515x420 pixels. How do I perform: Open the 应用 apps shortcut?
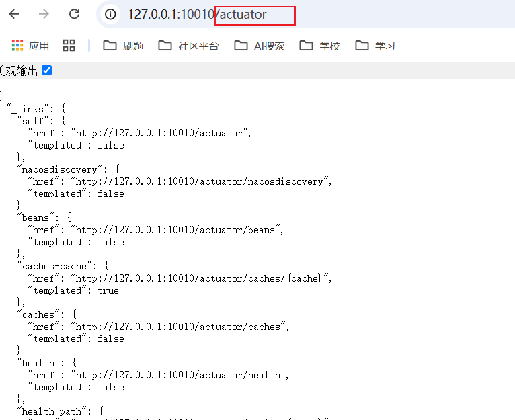[x=30, y=46]
